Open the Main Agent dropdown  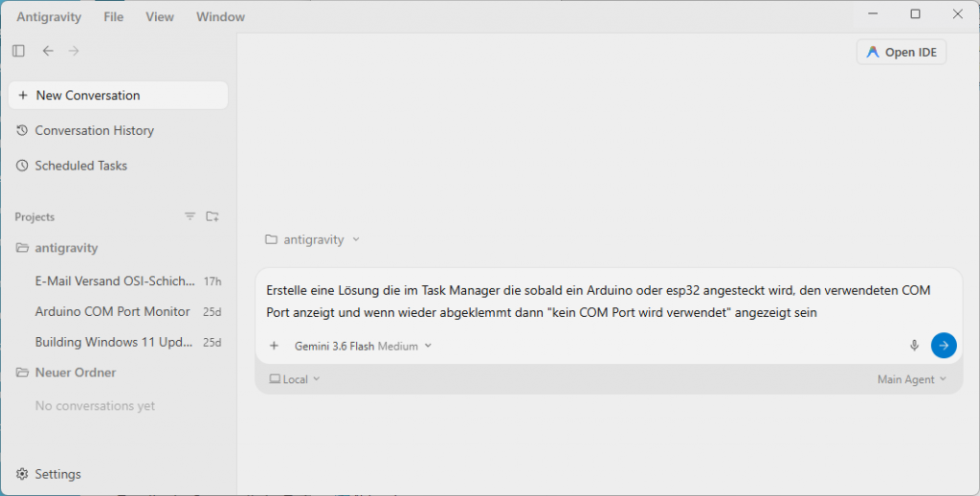tap(912, 379)
